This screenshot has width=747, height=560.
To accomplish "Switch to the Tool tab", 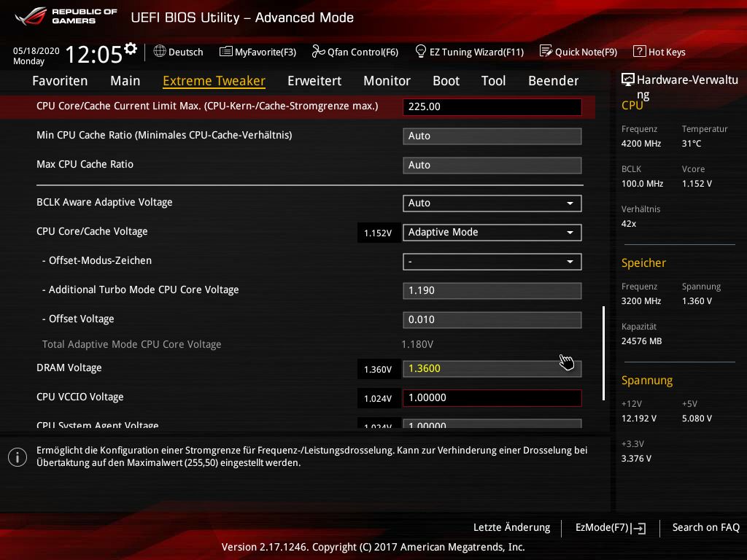I will [x=493, y=81].
